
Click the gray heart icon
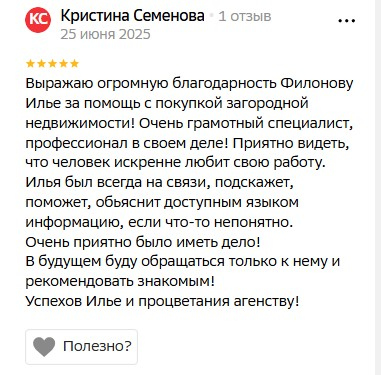(44, 347)
